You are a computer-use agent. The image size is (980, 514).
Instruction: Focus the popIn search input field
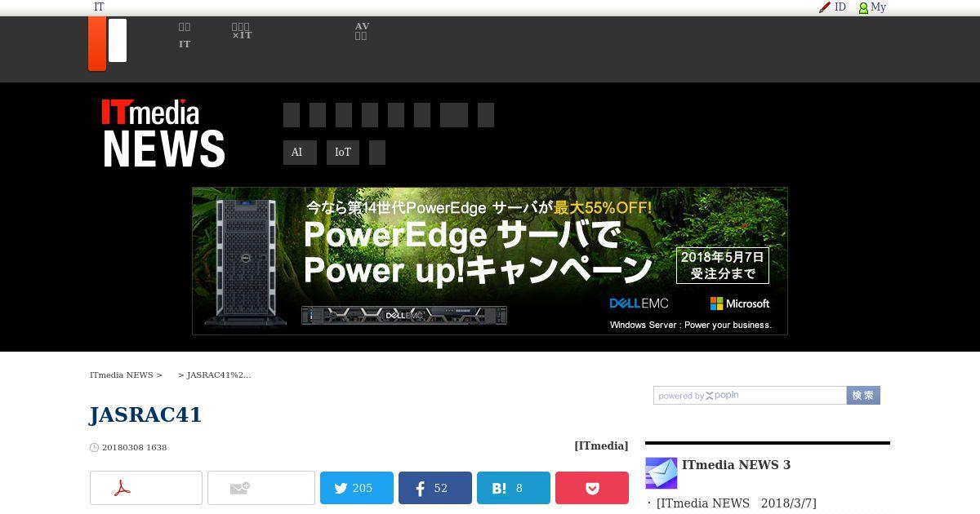point(750,395)
